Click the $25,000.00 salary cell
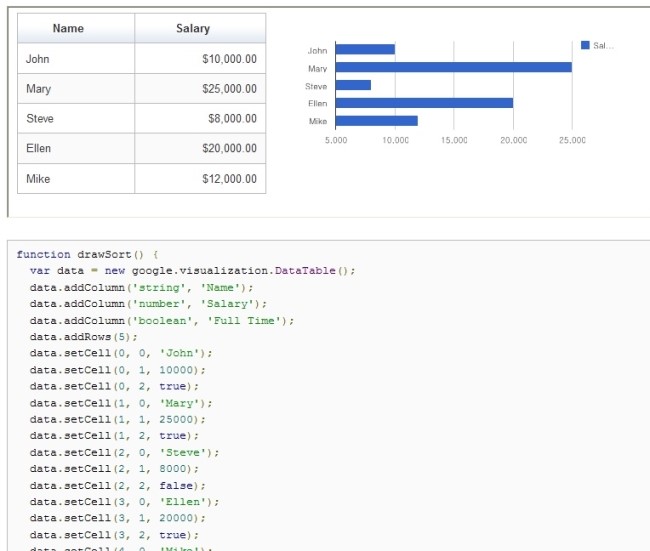Screen dimensions: 650x551 click(x=200, y=89)
